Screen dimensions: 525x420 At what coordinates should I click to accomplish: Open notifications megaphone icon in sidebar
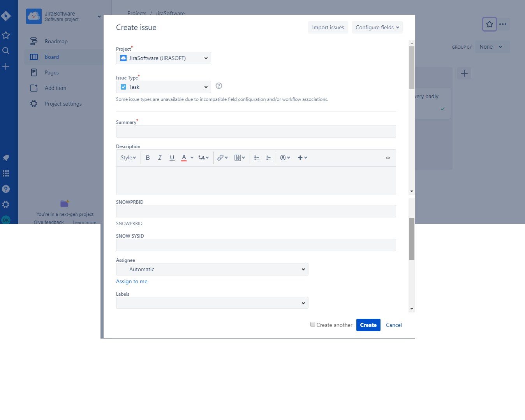point(6,158)
